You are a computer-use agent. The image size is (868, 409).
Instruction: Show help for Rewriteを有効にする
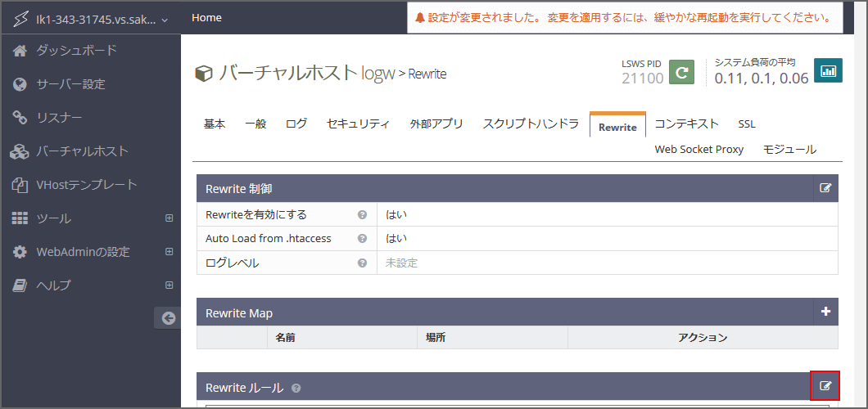(x=362, y=215)
